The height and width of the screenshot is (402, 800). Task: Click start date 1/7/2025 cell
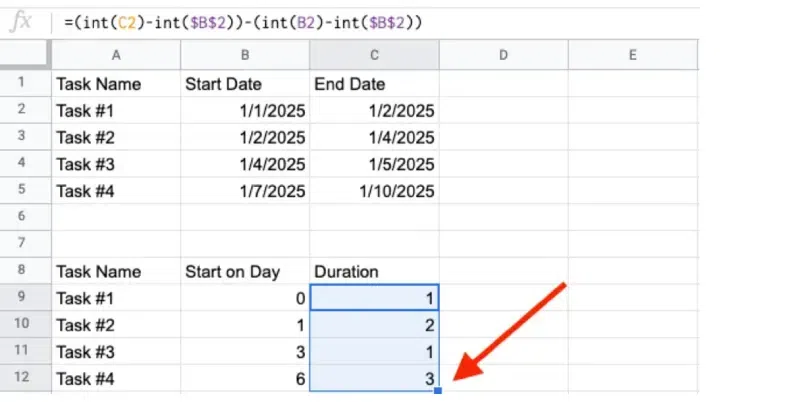[x=245, y=190]
